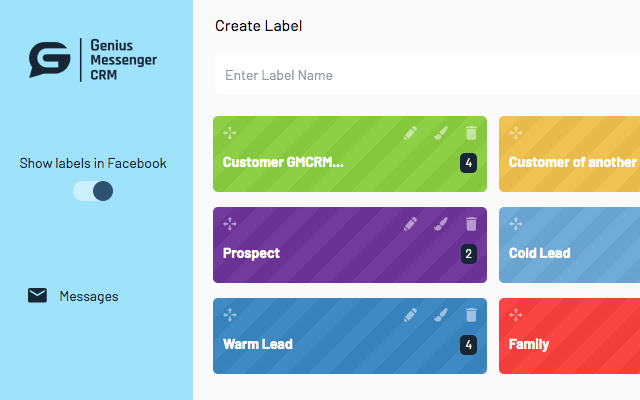Delete the Customer GMCRM label via trash icon
Viewport: 640px width, 400px height.
pos(471,133)
